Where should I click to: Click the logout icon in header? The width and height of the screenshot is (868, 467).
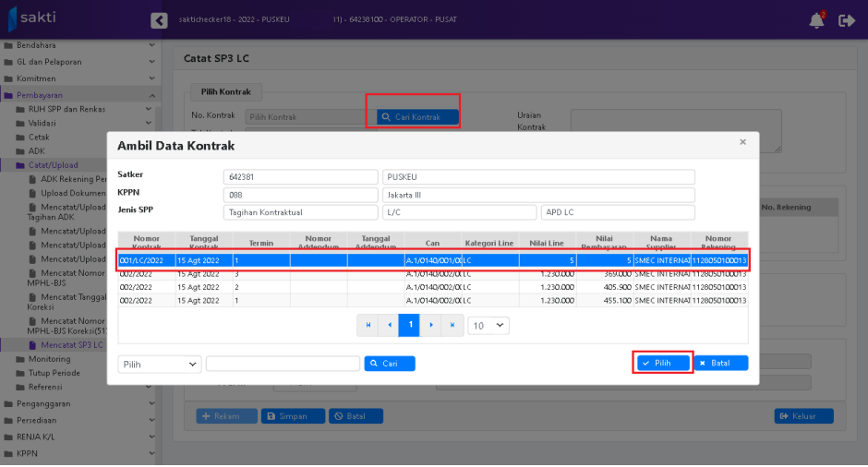coord(846,20)
